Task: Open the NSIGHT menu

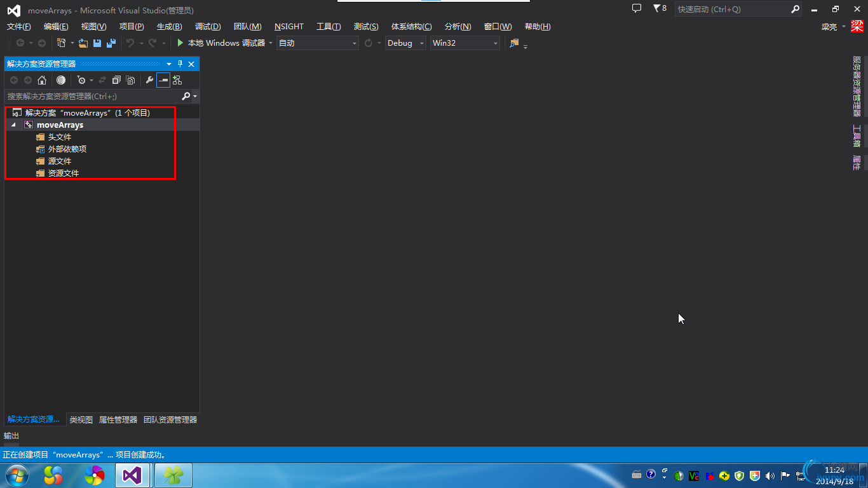Action: [289, 27]
